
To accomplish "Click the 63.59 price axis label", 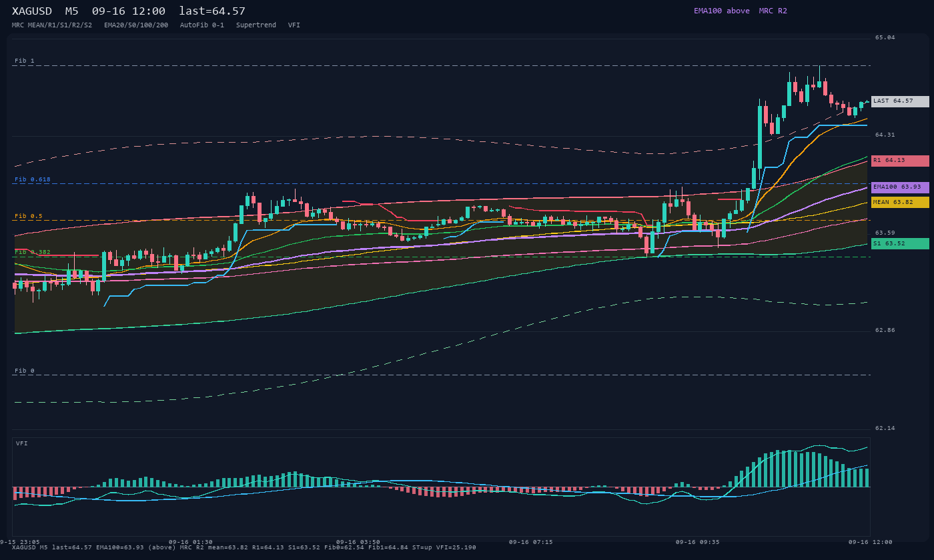I will tap(885, 233).
